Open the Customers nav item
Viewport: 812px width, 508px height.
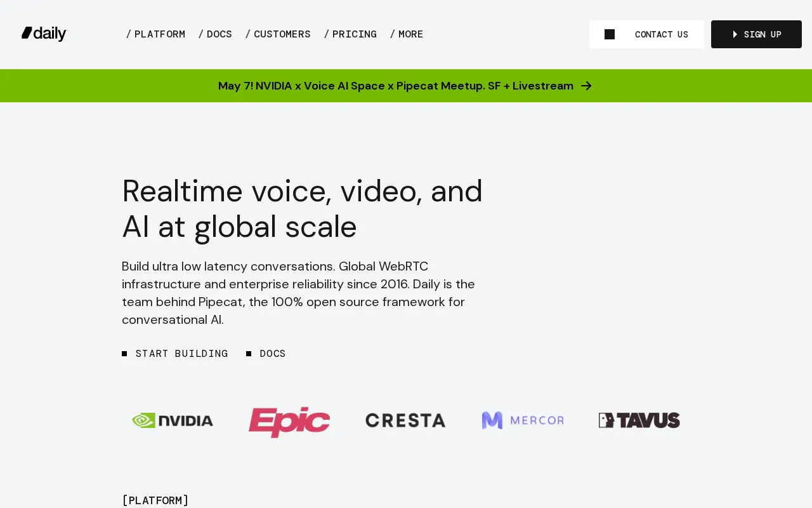pyautogui.click(x=278, y=34)
